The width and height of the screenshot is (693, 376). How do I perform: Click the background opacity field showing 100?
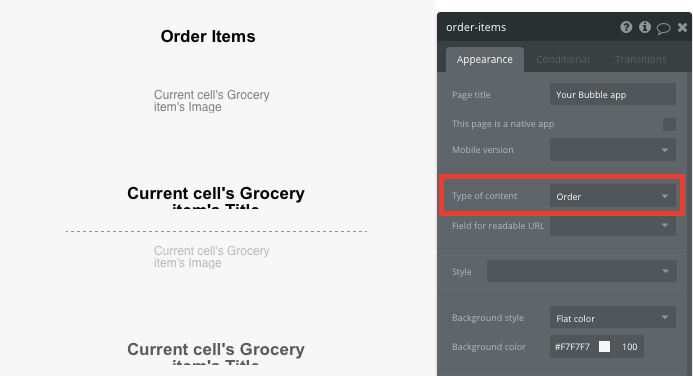coord(629,347)
